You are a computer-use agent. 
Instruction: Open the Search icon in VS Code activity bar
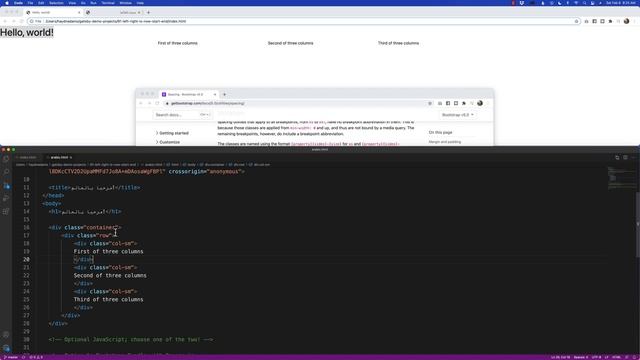(x=6, y=172)
